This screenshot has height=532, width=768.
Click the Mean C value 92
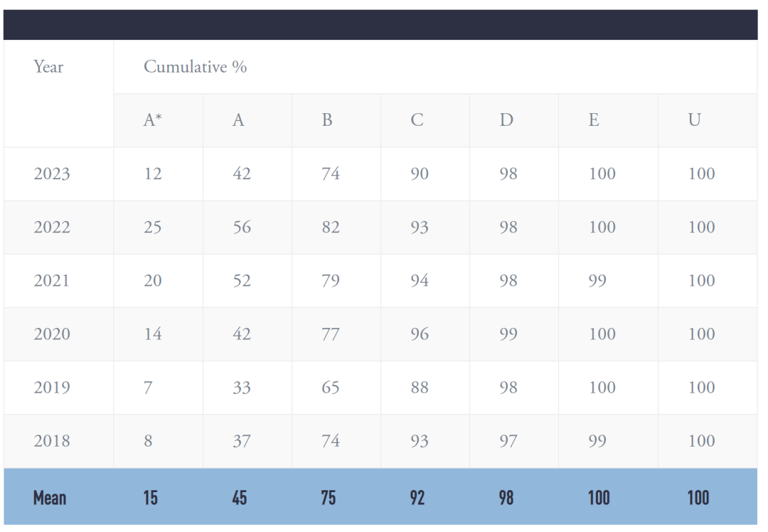click(417, 498)
